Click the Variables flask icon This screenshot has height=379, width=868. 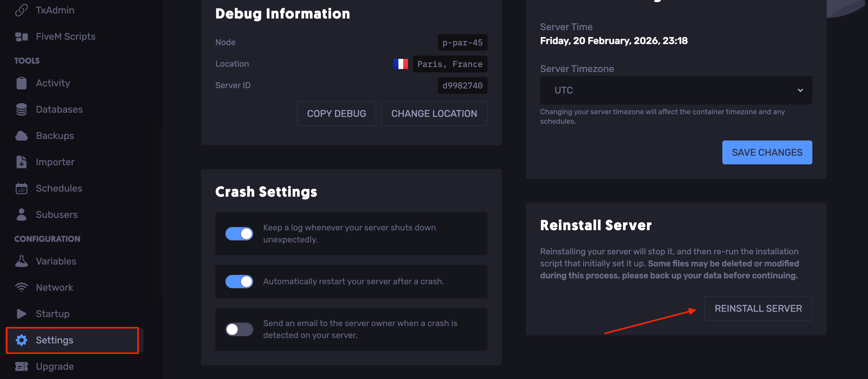click(21, 261)
